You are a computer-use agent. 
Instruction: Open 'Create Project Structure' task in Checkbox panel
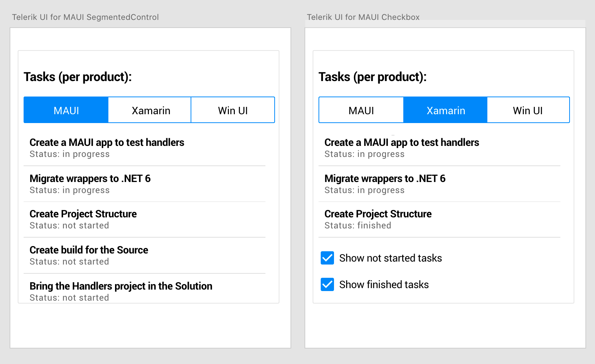coord(439,220)
